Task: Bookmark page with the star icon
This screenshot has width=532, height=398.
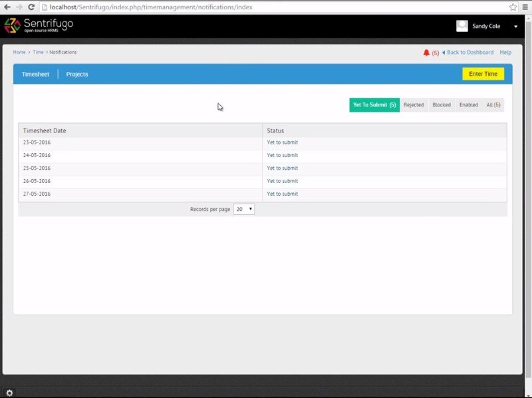Action: click(x=513, y=7)
